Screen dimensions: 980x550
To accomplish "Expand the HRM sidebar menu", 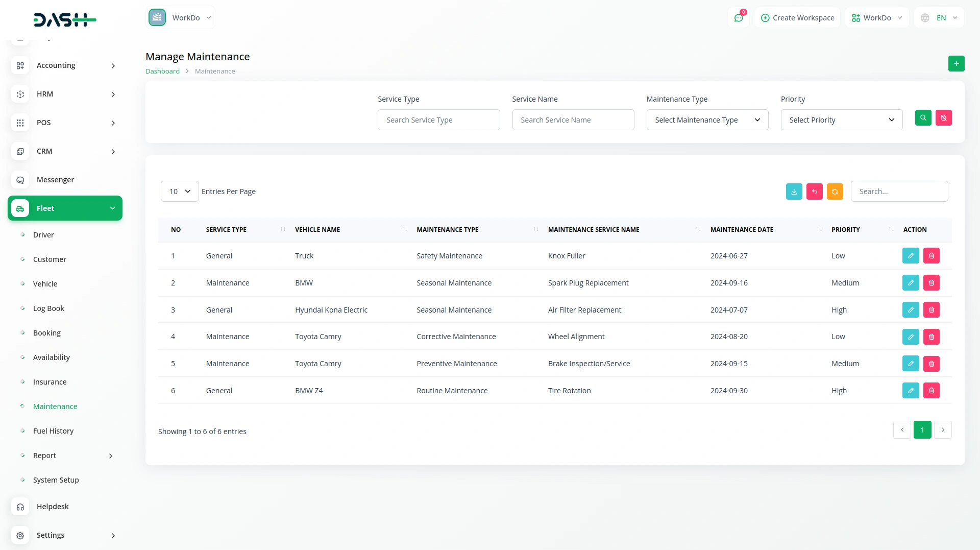I will click(65, 94).
